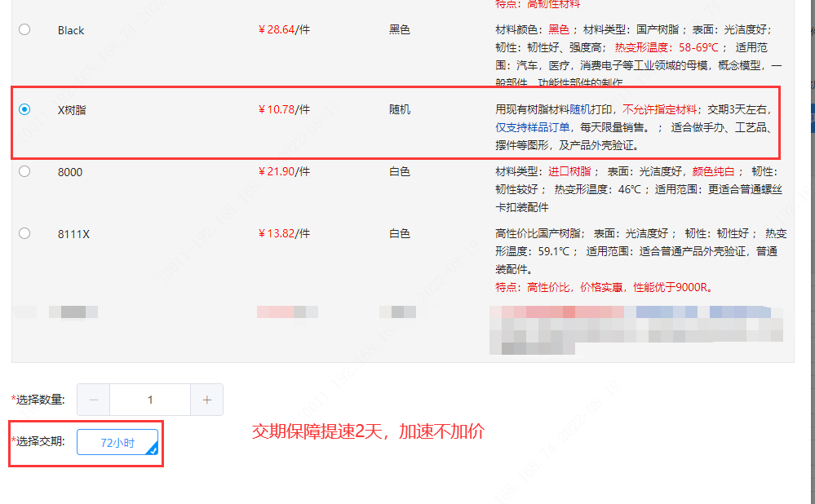Click the X树脂 description text

coord(632,127)
